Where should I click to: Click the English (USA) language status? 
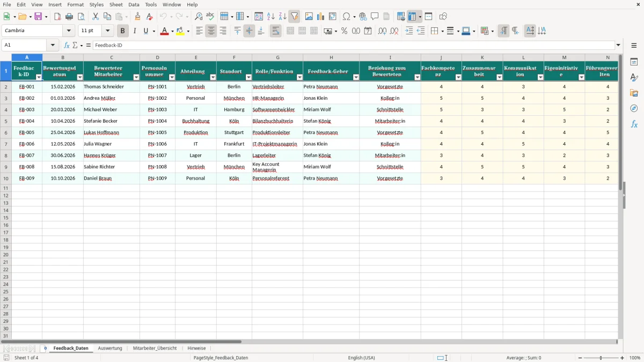click(362, 358)
